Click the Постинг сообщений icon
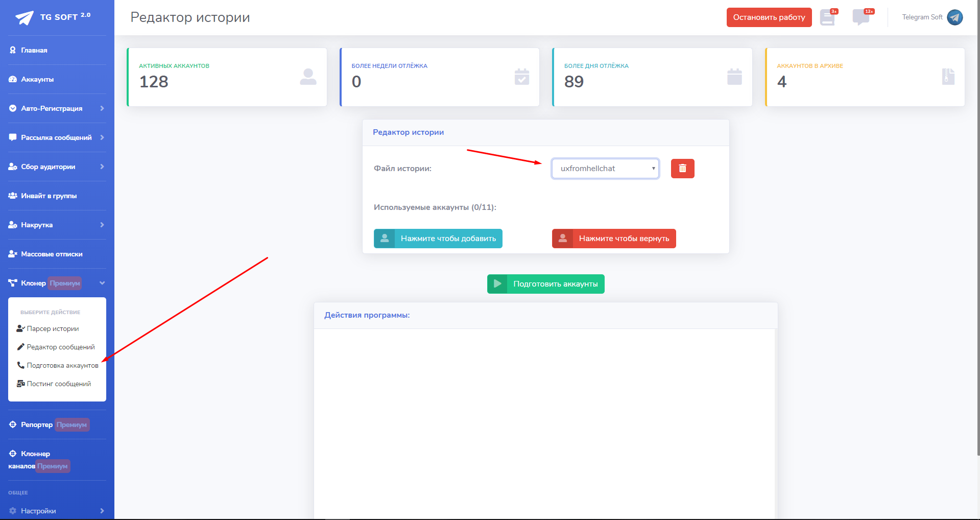Image resolution: width=980 pixels, height=520 pixels. coord(20,384)
